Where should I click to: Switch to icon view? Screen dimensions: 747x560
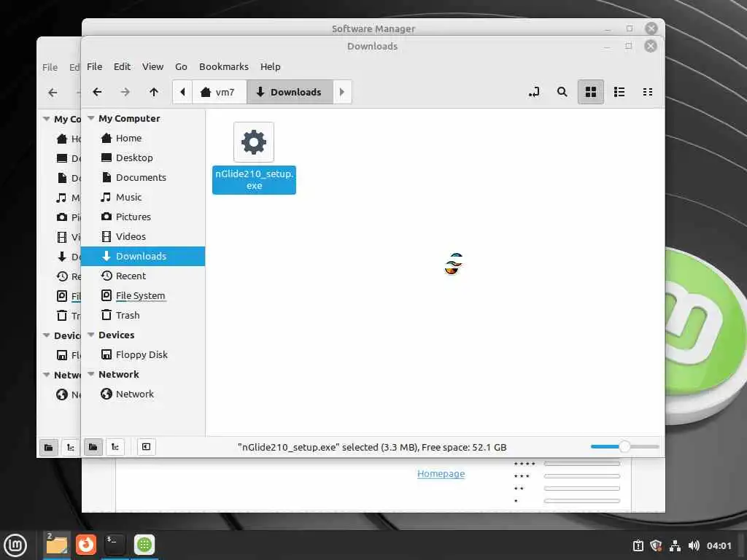pyautogui.click(x=591, y=92)
